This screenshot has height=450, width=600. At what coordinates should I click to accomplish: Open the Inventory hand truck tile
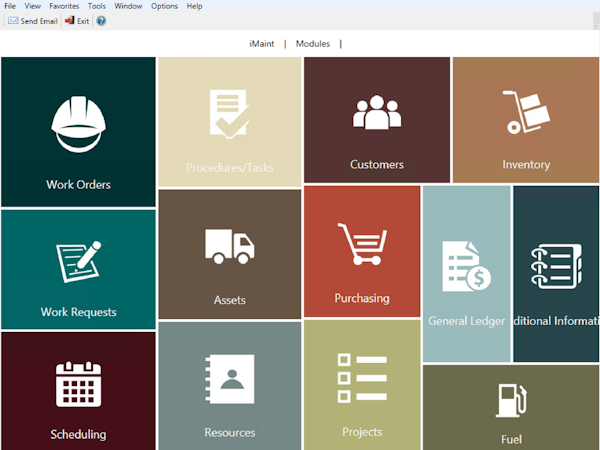tap(525, 120)
